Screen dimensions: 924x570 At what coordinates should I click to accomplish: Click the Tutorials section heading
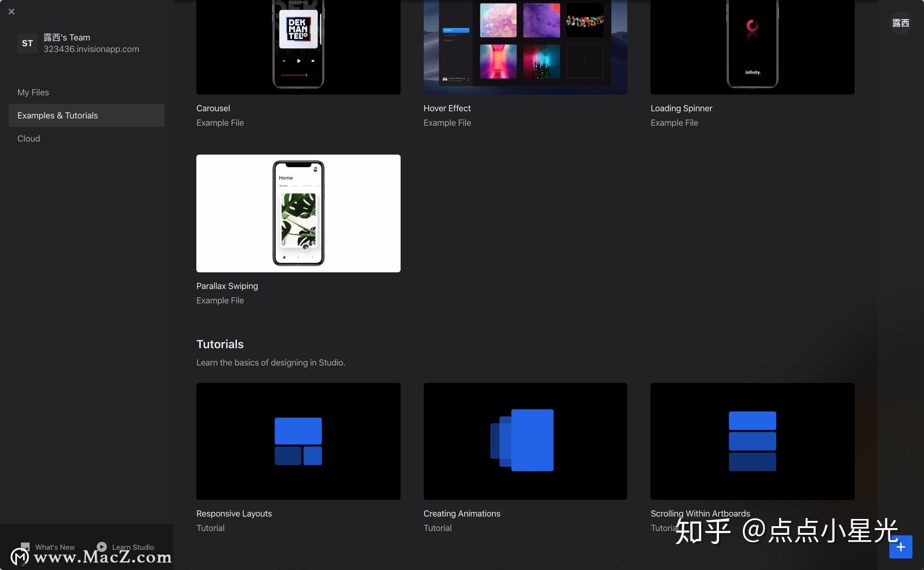219,344
